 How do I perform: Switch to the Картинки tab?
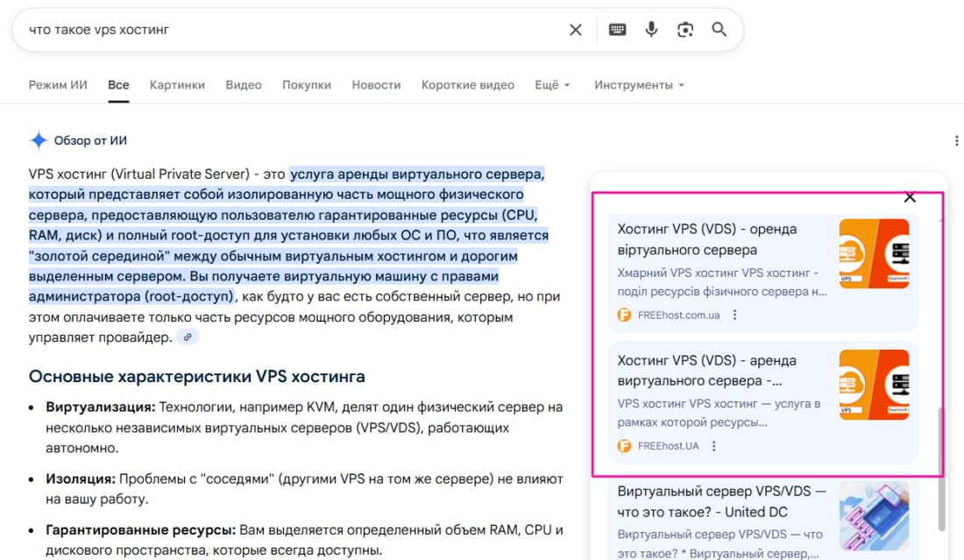point(177,85)
